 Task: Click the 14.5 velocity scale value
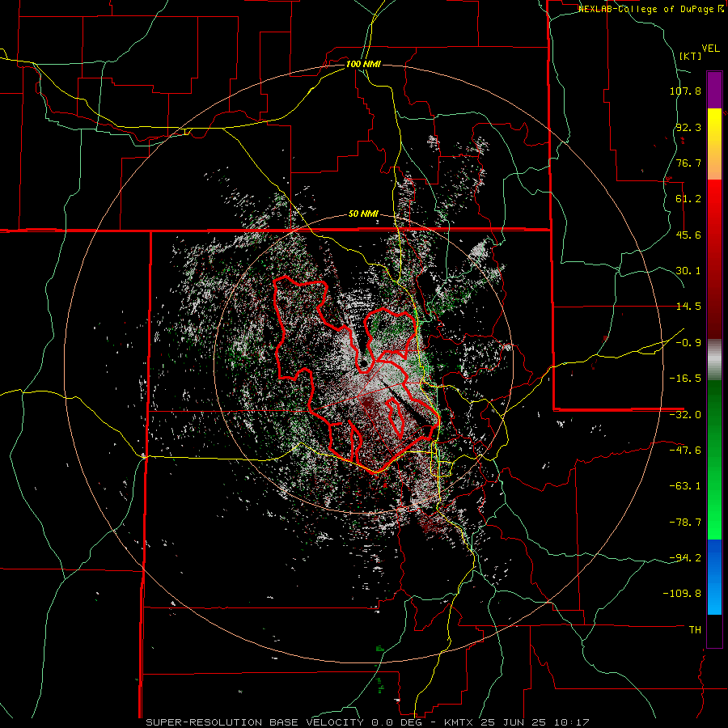pyautogui.click(x=688, y=307)
